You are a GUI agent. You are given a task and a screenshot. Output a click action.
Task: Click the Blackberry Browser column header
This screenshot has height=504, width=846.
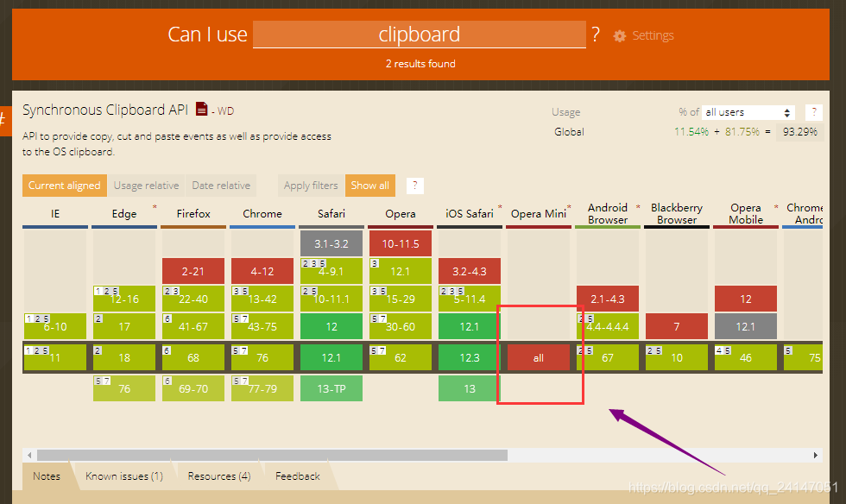point(677,214)
